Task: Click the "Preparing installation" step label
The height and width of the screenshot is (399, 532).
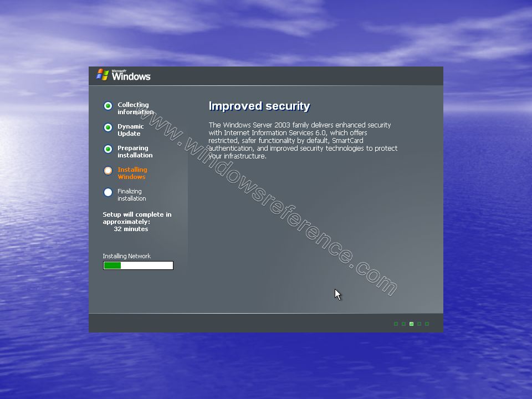Action: tap(135, 152)
